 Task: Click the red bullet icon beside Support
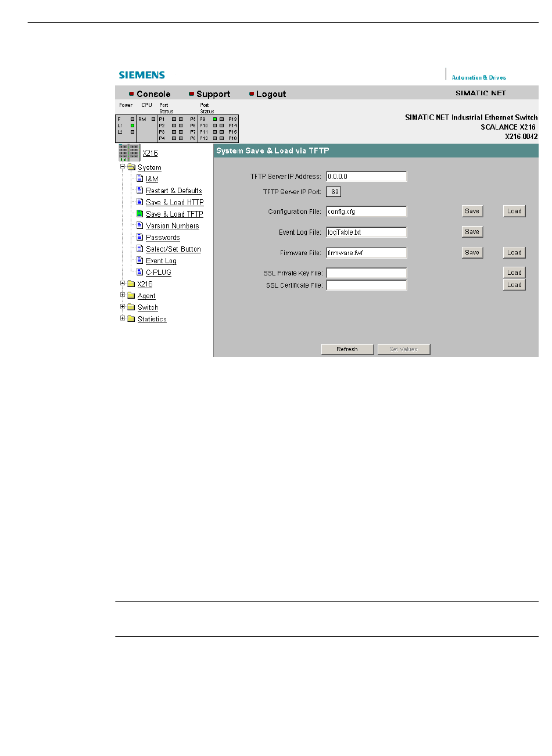tap(191, 94)
